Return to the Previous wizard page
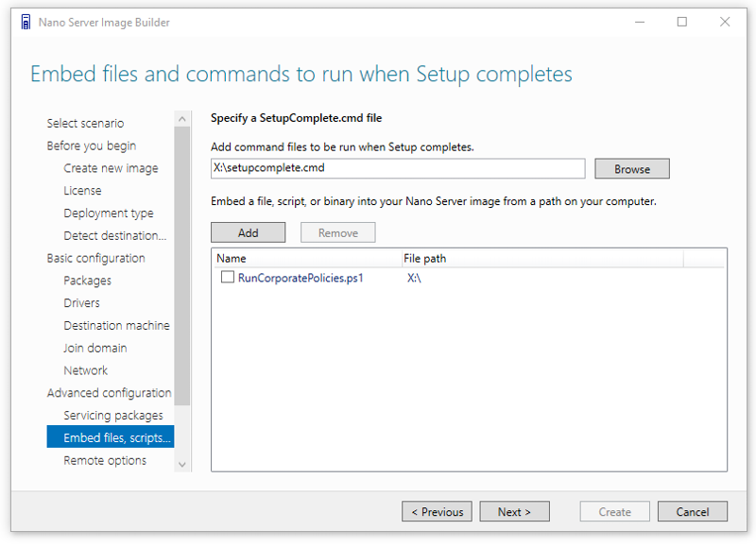756x547 pixels. 437,512
